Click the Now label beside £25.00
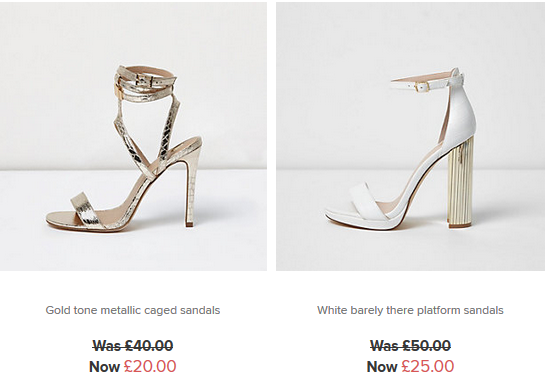The image size is (549, 392). [x=382, y=367]
